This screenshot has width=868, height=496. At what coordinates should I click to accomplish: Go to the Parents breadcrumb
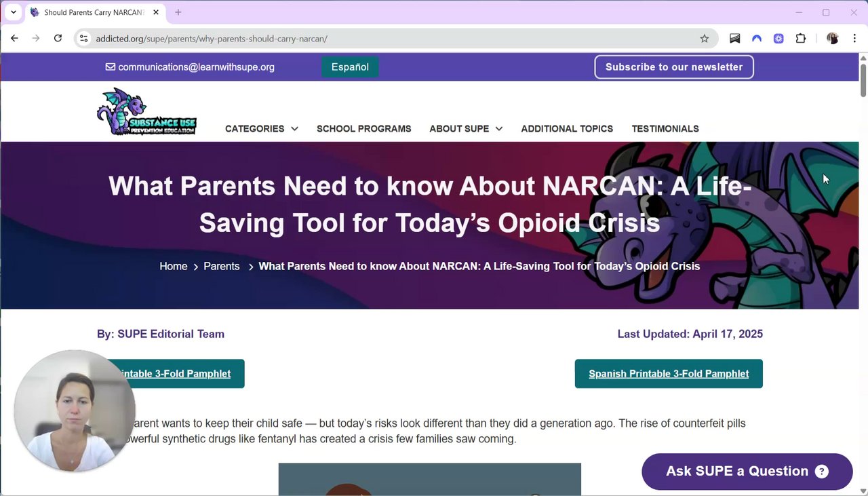(x=221, y=267)
